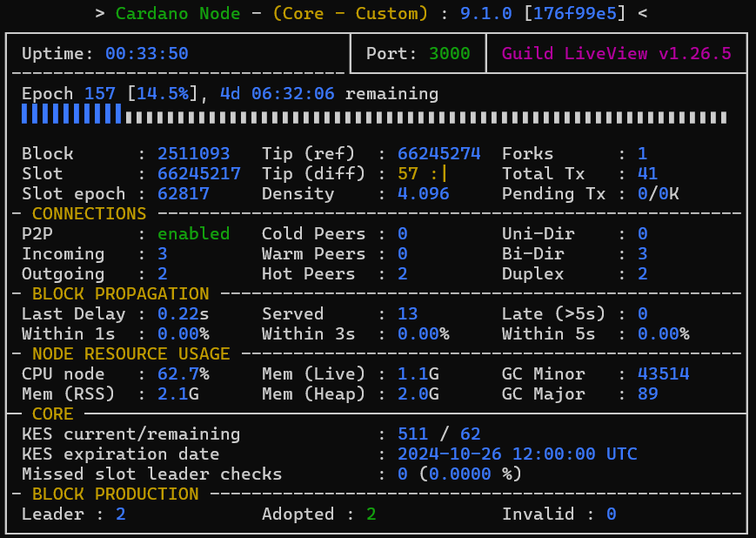Select the Outgoing connections value "2"
Image resolution: width=756 pixels, height=538 pixels.
coord(163,274)
